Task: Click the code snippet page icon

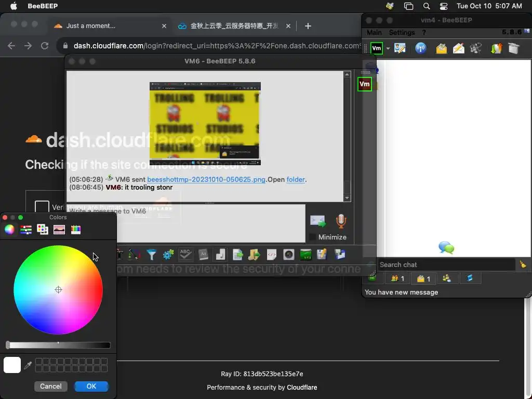Action: point(271,255)
